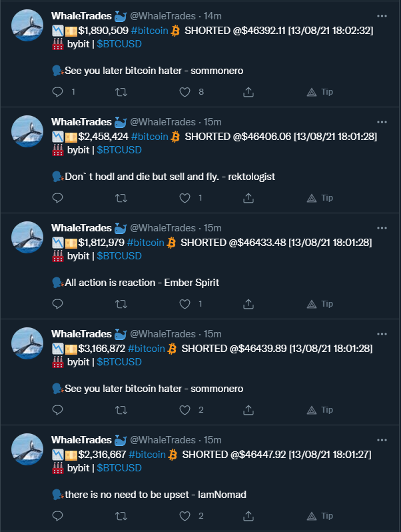The image size is (401, 532).
Task: Like the tweet with 8 likes
Action: 185,92
